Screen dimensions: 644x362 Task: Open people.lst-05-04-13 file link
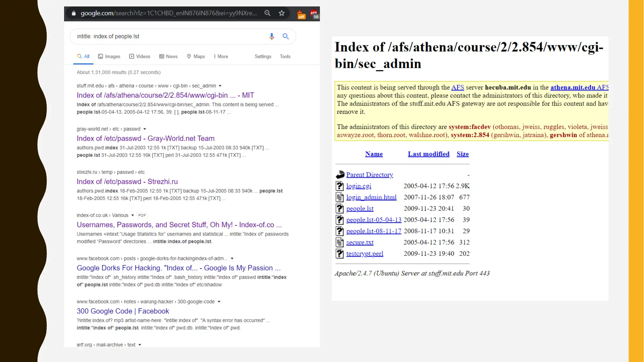pyautogui.click(x=374, y=220)
